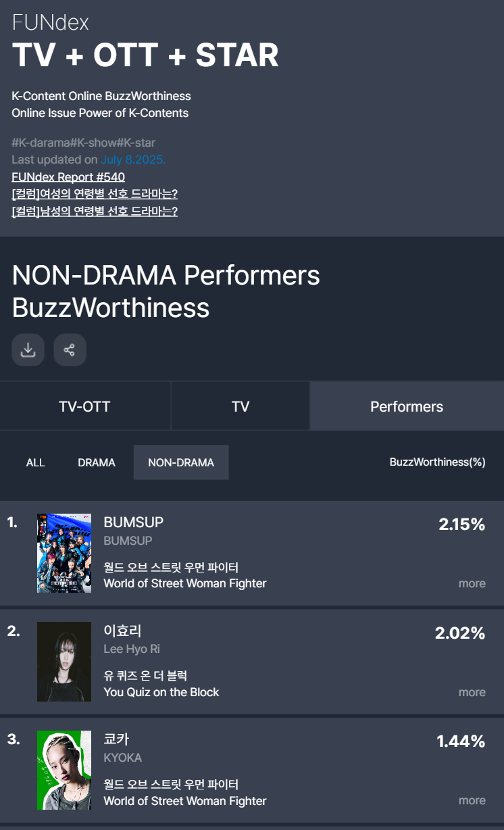Click the share icon button
504x830 pixels.
(70, 350)
